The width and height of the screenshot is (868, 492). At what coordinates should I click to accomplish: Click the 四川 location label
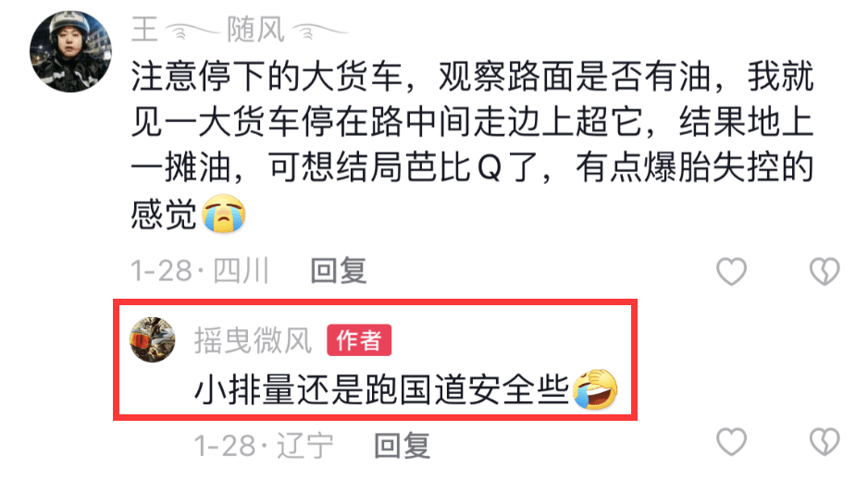[x=241, y=271]
